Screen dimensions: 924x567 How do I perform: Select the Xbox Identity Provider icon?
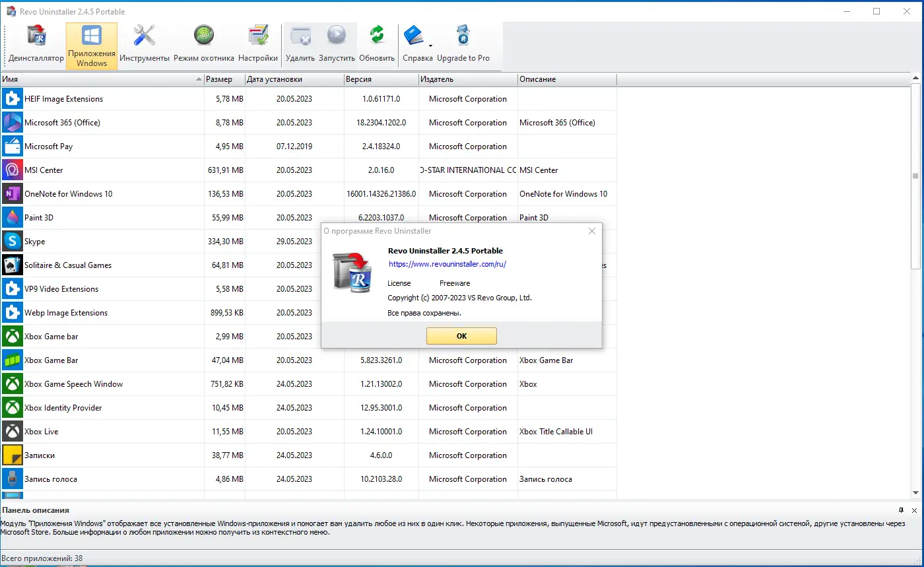[12, 408]
